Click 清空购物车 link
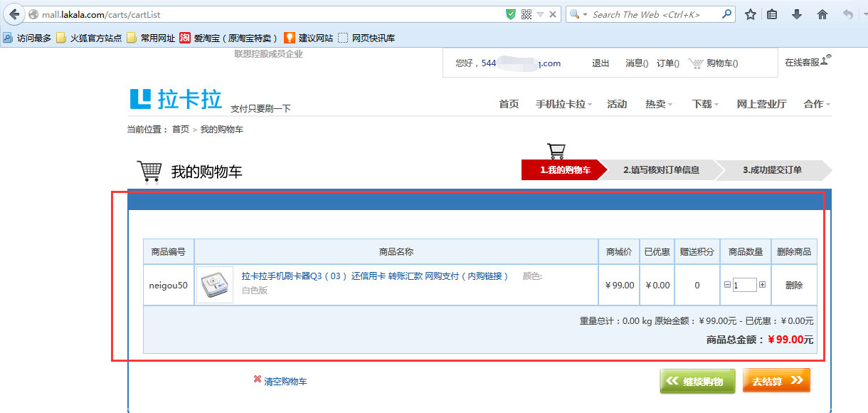 click(x=285, y=382)
